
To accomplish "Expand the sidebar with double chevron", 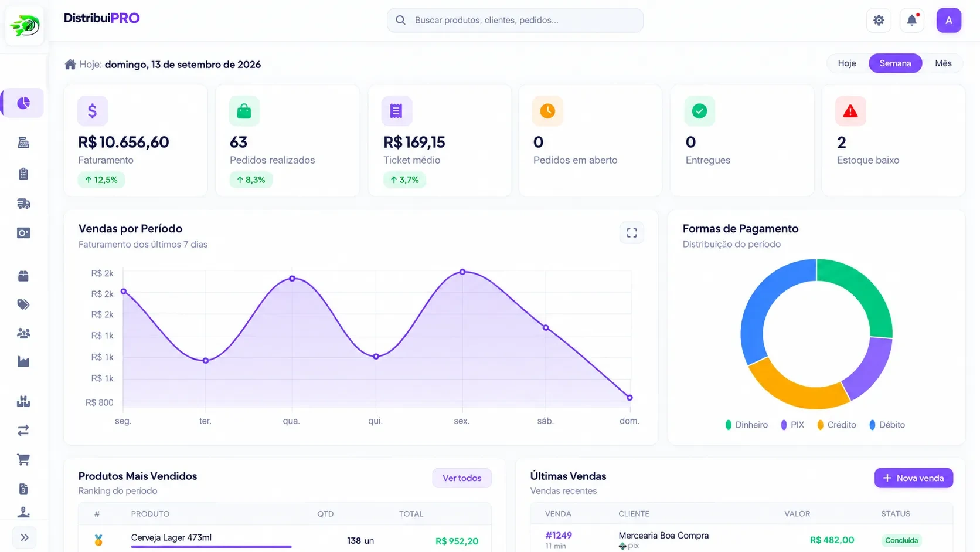I will (x=25, y=537).
